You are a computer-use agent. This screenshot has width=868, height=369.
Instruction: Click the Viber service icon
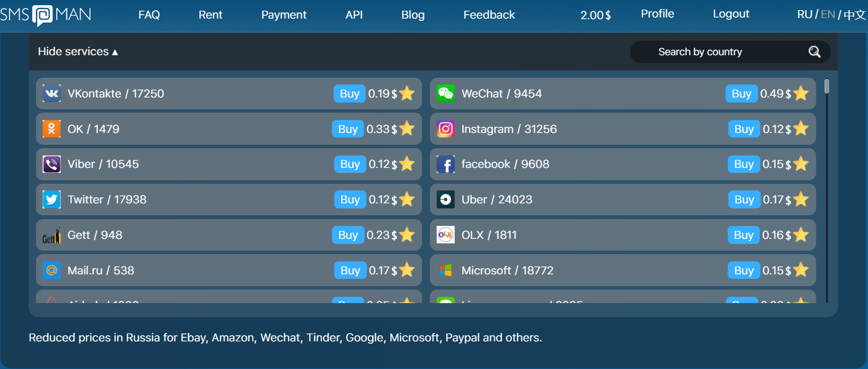coord(51,164)
